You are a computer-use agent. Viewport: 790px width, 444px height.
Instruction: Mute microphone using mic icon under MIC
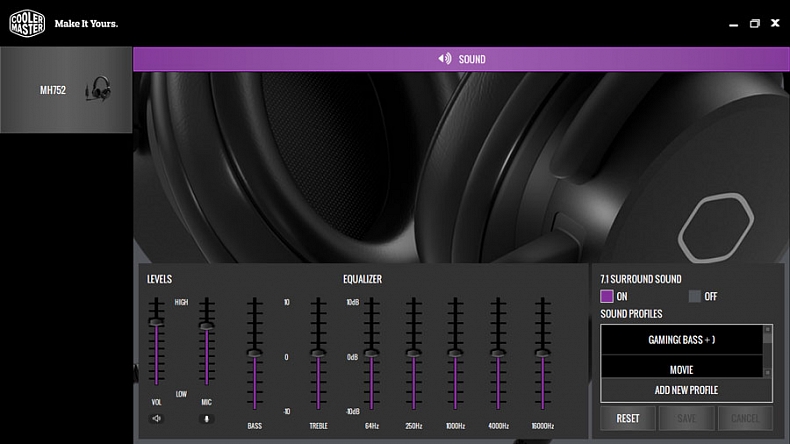pos(206,419)
